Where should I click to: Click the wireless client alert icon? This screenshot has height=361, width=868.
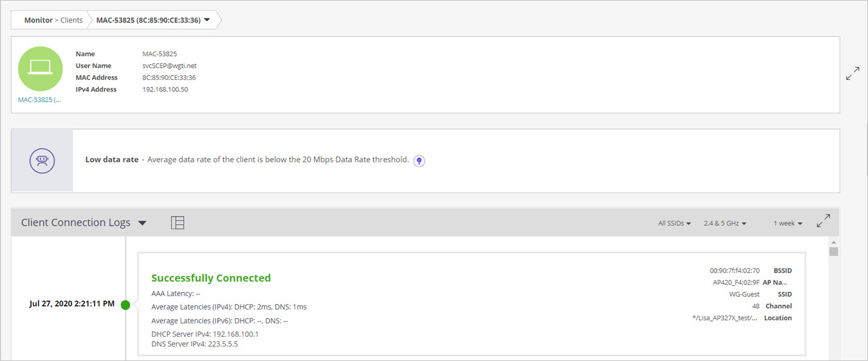click(41, 160)
